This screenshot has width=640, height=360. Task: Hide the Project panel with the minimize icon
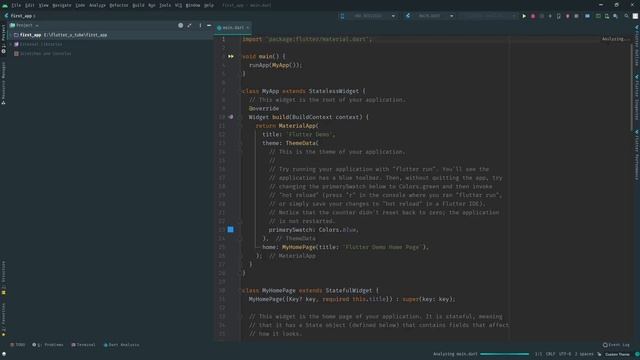point(209,25)
